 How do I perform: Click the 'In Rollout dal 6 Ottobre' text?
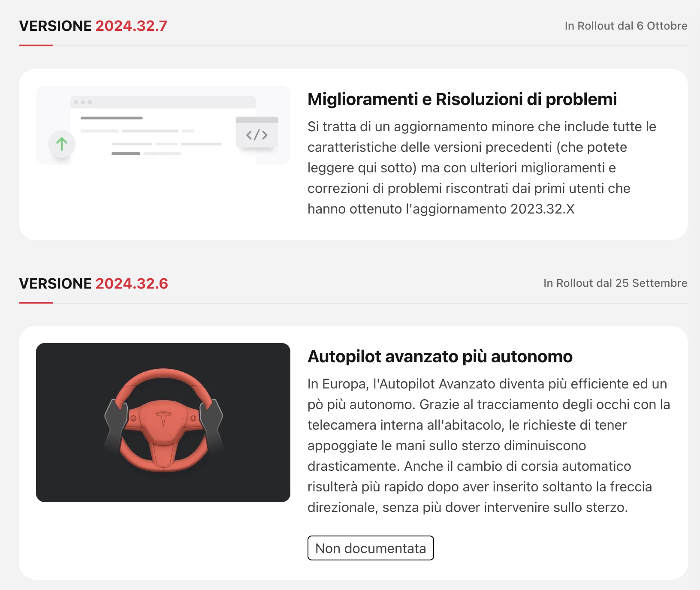(x=626, y=26)
